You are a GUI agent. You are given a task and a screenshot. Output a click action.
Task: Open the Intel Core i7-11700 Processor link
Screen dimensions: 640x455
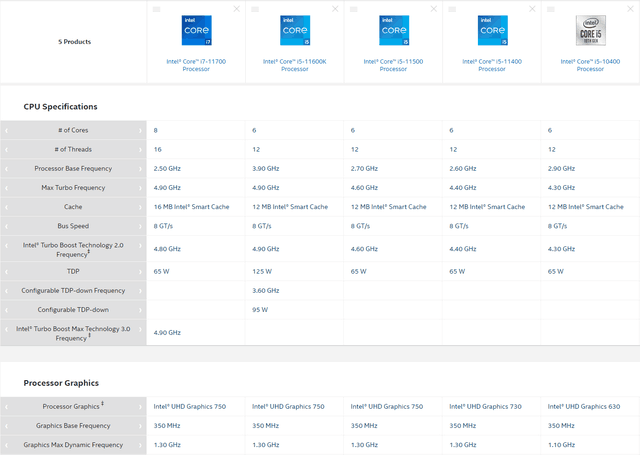click(196, 65)
